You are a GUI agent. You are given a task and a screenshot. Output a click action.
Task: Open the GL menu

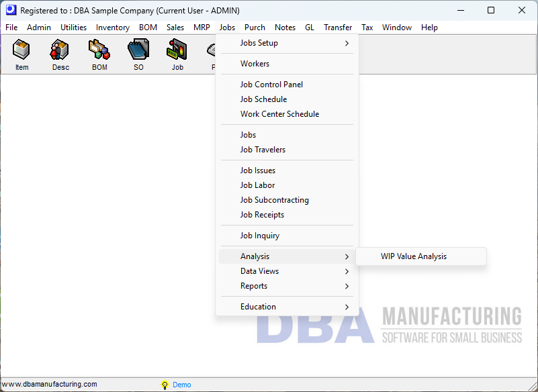coord(310,28)
